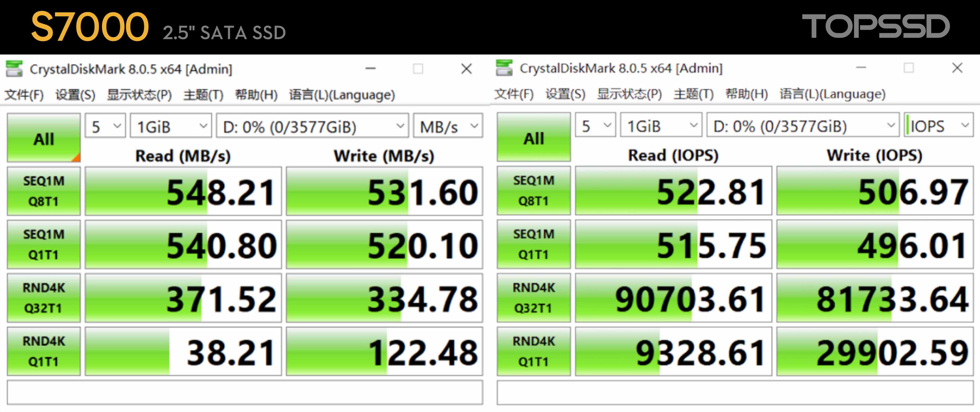The height and width of the screenshot is (412, 980).
Task: Open 帮助(H) menu in right window
Action: (x=746, y=94)
